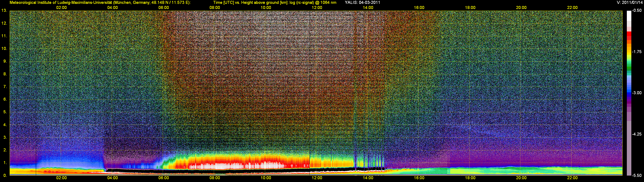Click the -0.50 color scale value
Viewport: 644px width, 182px height.
click(637, 10)
